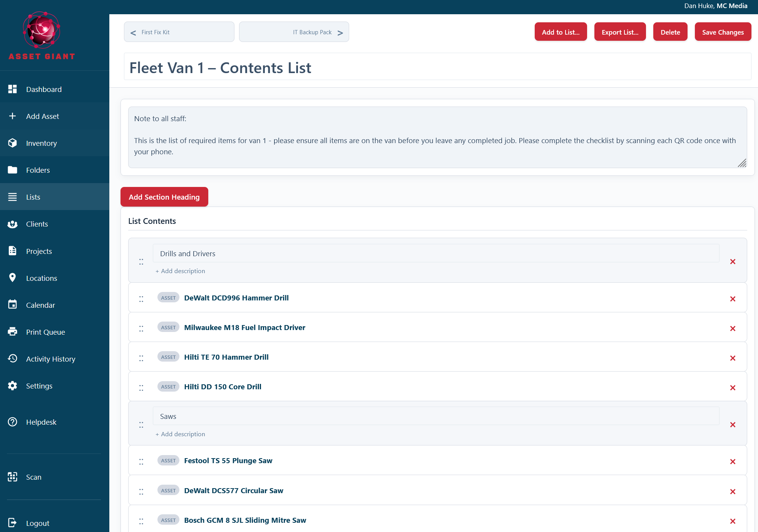
Task: Click drag handle of Festool TS 55 row
Action: [x=141, y=462]
